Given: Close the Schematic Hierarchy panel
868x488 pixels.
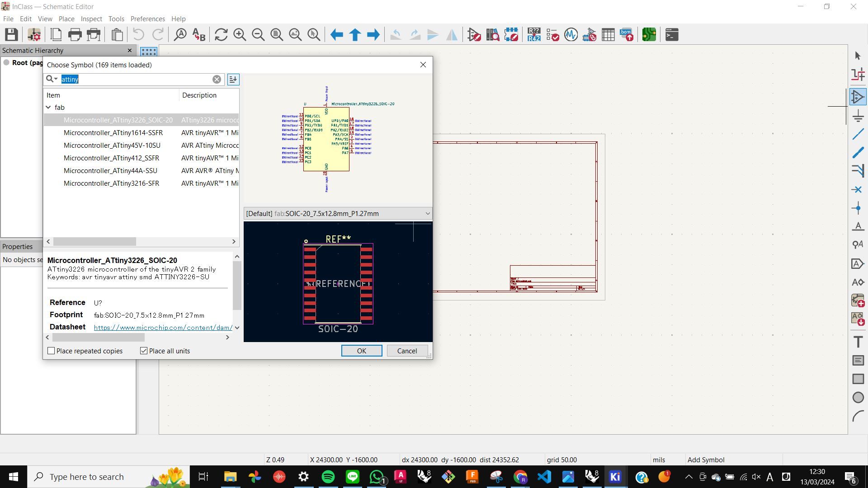Looking at the screenshot, I should tap(130, 50).
